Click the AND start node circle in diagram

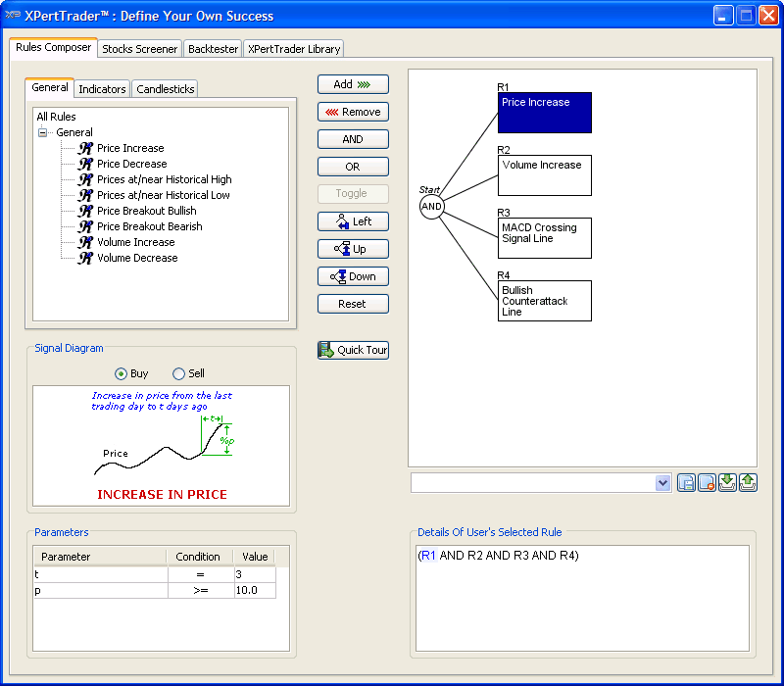(x=431, y=206)
